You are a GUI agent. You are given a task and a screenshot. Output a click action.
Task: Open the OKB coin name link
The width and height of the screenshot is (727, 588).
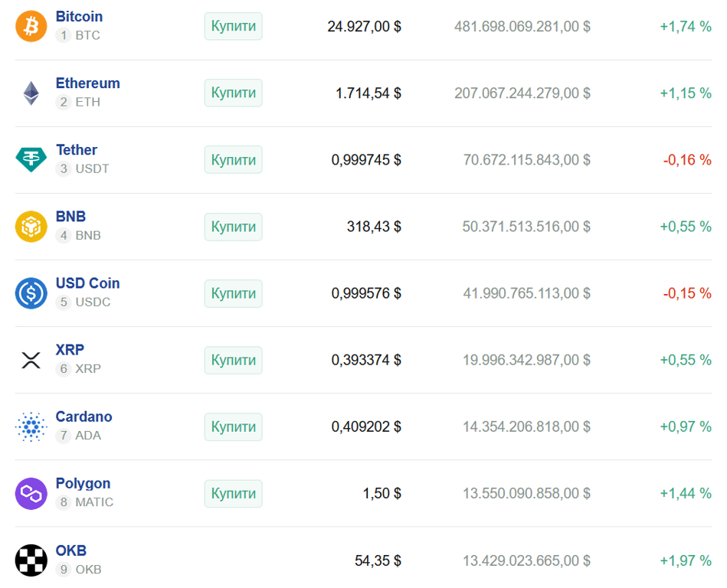(71, 550)
